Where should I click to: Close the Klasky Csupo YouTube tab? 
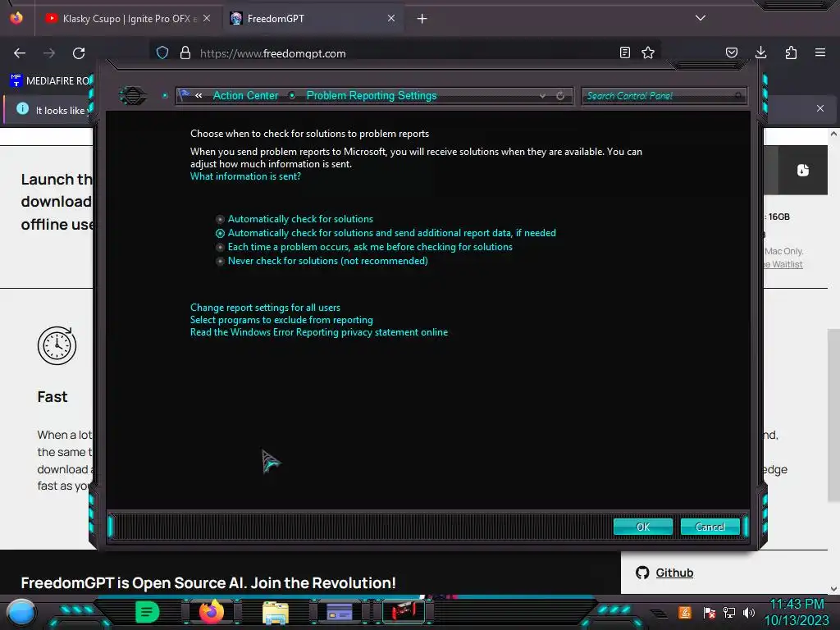pyautogui.click(x=207, y=18)
